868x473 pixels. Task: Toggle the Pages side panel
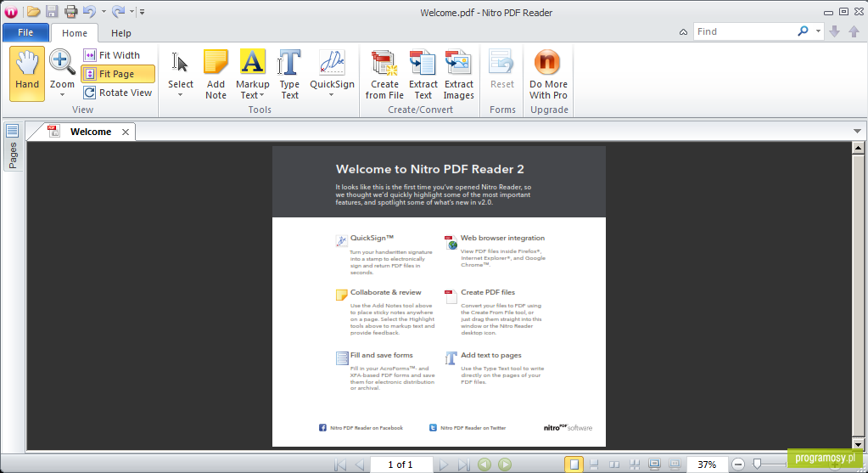12,147
